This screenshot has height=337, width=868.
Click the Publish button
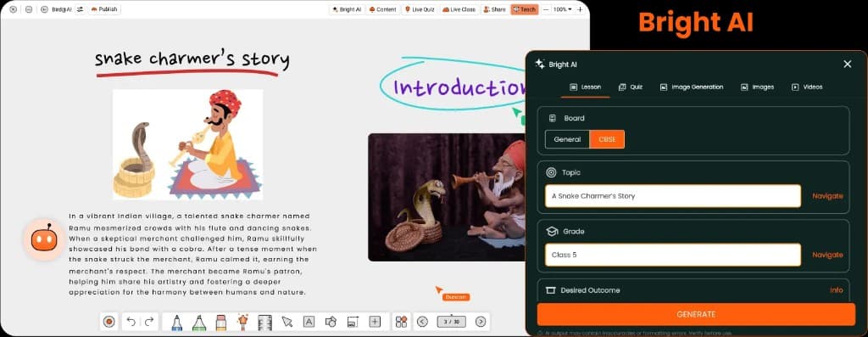(x=104, y=9)
